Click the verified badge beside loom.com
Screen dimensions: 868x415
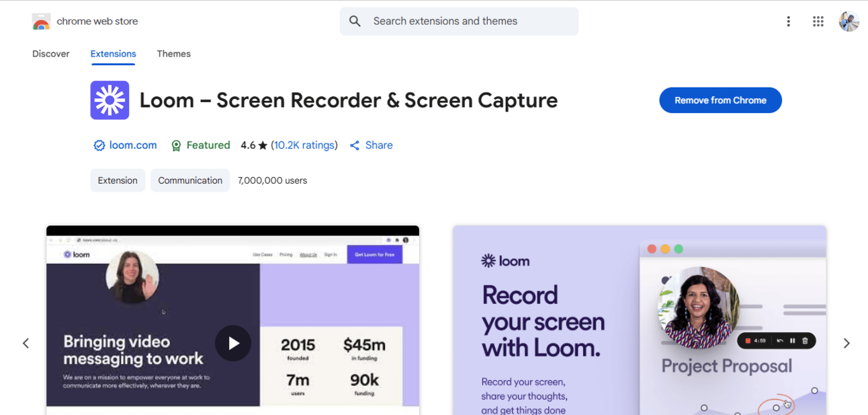click(99, 145)
